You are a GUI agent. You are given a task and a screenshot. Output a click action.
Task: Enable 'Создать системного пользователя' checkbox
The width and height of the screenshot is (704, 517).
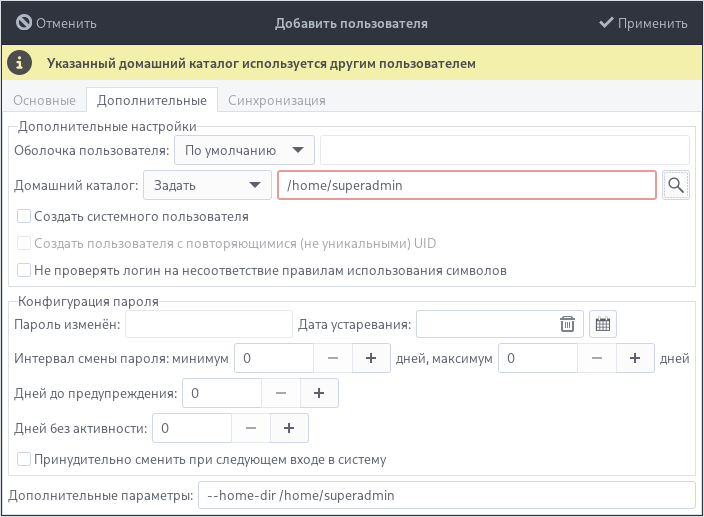[x=24, y=216]
